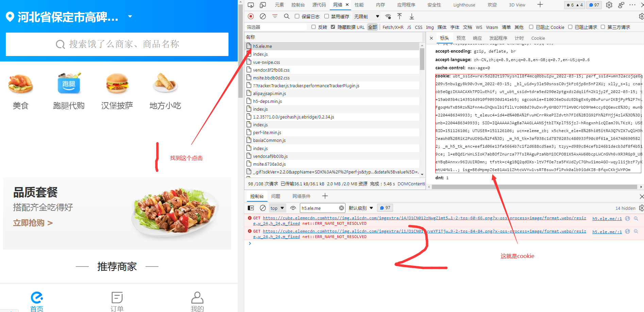644x312 pixels.
Task: Click the 搜索饿了么商家 search field
Action: 117,44
